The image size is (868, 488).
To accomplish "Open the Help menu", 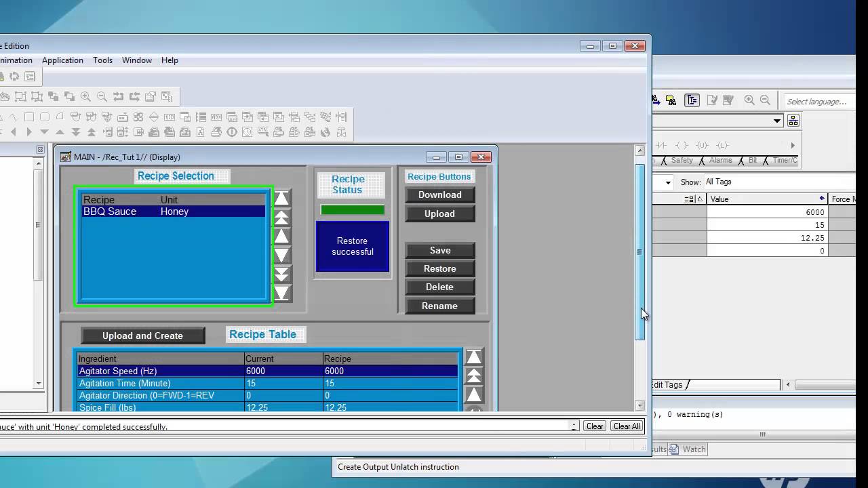I will [170, 60].
